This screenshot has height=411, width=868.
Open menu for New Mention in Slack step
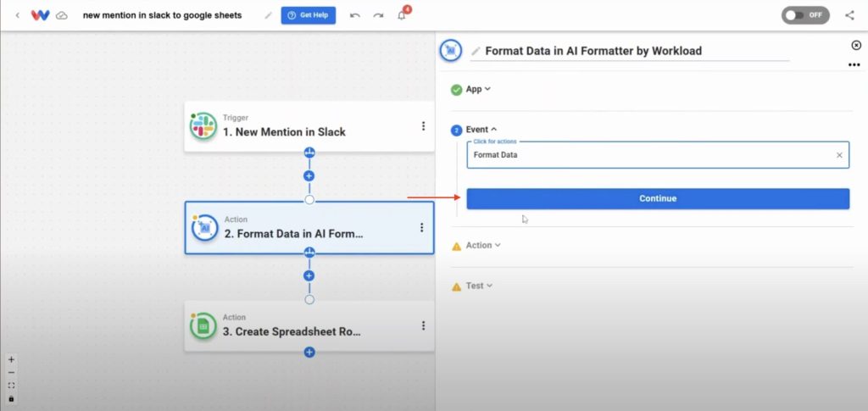(x=424, y=126)
